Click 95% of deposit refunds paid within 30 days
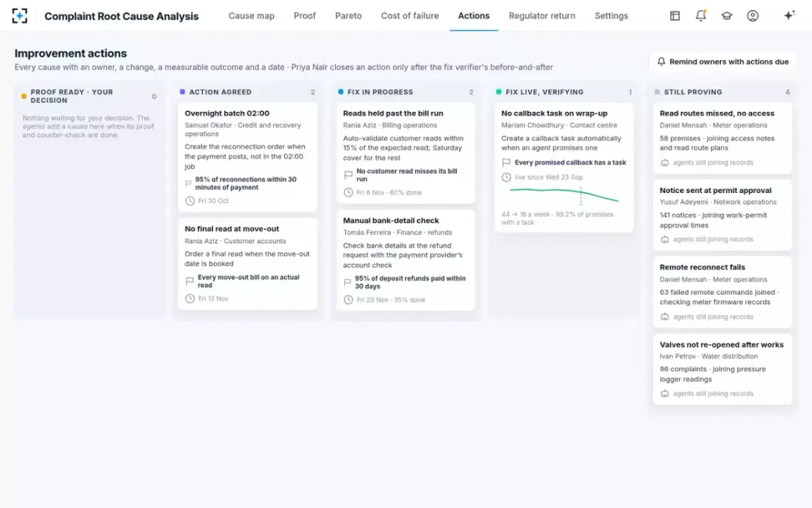This screenshot has width=812, height=508. click(x=410, y=282)
